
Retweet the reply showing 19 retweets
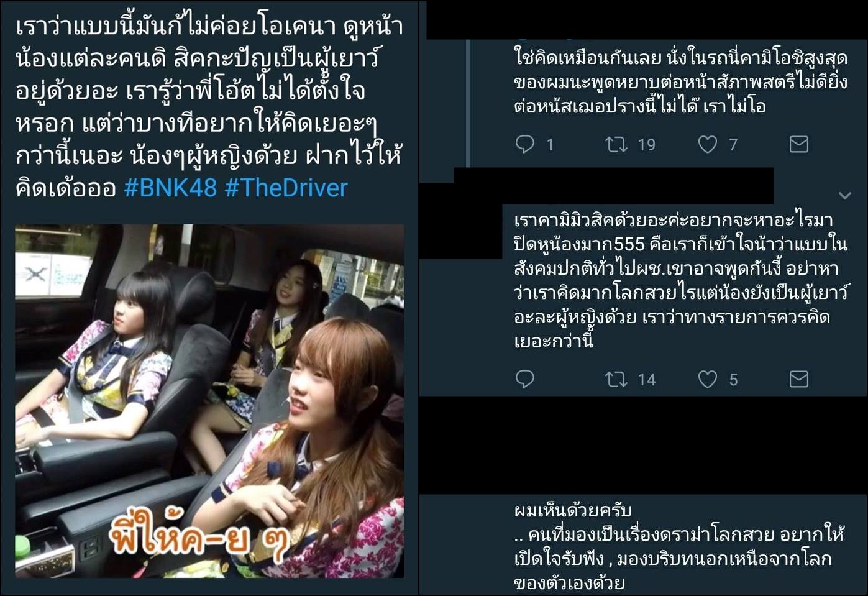click(616, 145)
